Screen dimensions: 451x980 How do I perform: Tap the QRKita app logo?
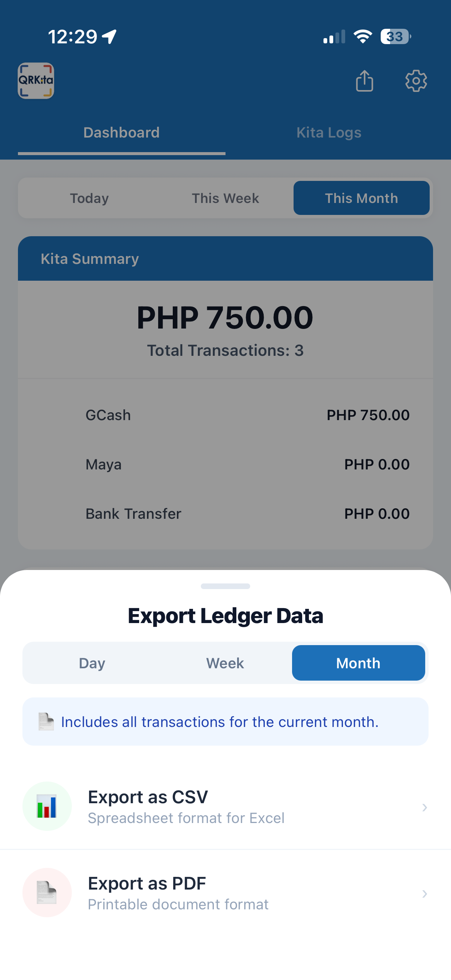(x=36, y=81)
